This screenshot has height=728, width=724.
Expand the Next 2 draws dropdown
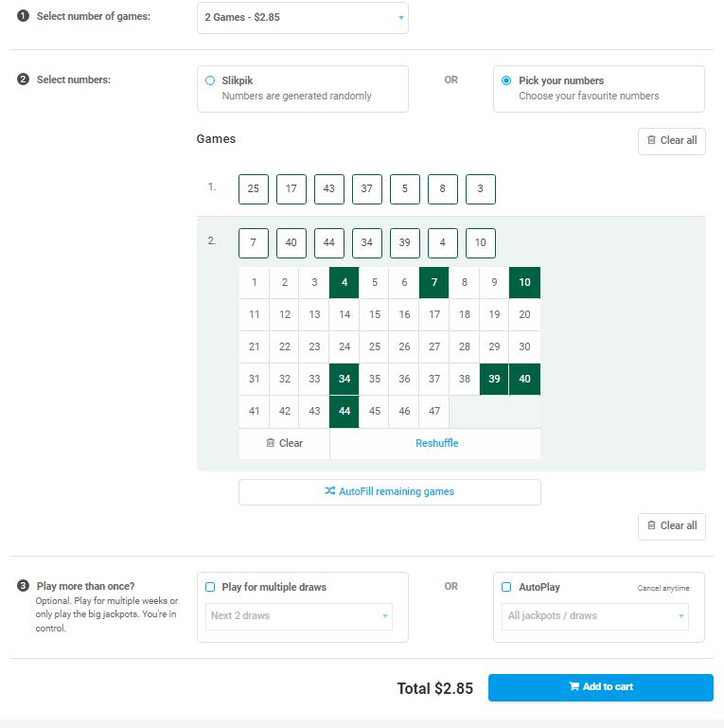(x=299, y=616)
